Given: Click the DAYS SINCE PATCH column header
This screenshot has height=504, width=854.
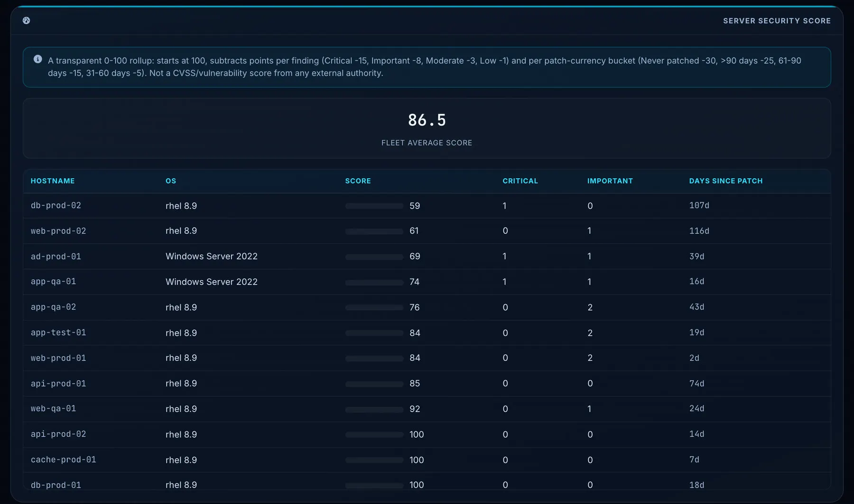Looking at the screenshot, I should click(x=726, y=181).
